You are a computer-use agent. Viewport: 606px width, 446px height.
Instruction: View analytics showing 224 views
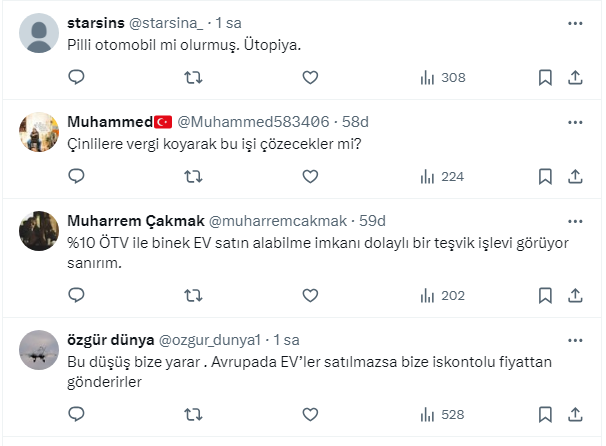[440, 176]
